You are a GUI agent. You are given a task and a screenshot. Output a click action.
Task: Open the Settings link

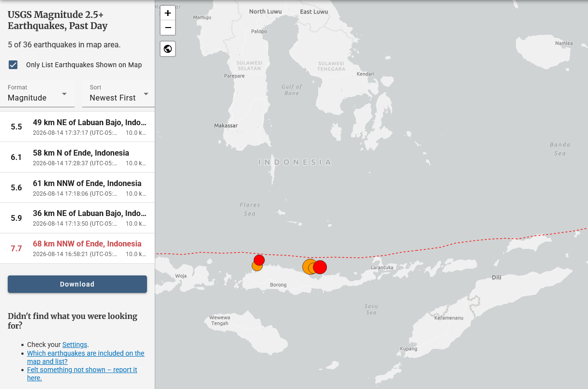coord(75,345)
